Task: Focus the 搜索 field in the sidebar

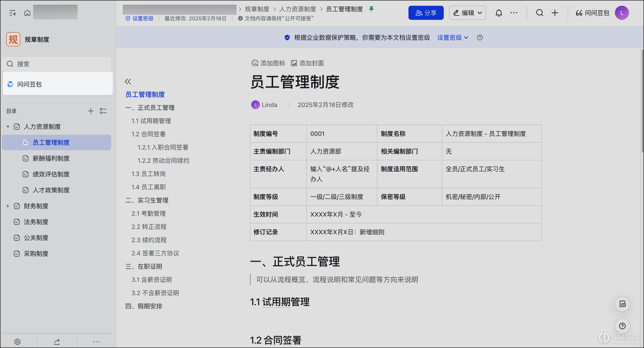Action: pos(56,64)
